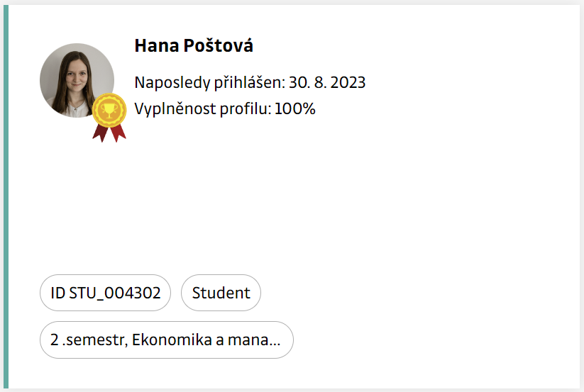The width and height of the screenshot is (584, 392).
Task: Select the Student role tag
Action: [x=221, y=293]
